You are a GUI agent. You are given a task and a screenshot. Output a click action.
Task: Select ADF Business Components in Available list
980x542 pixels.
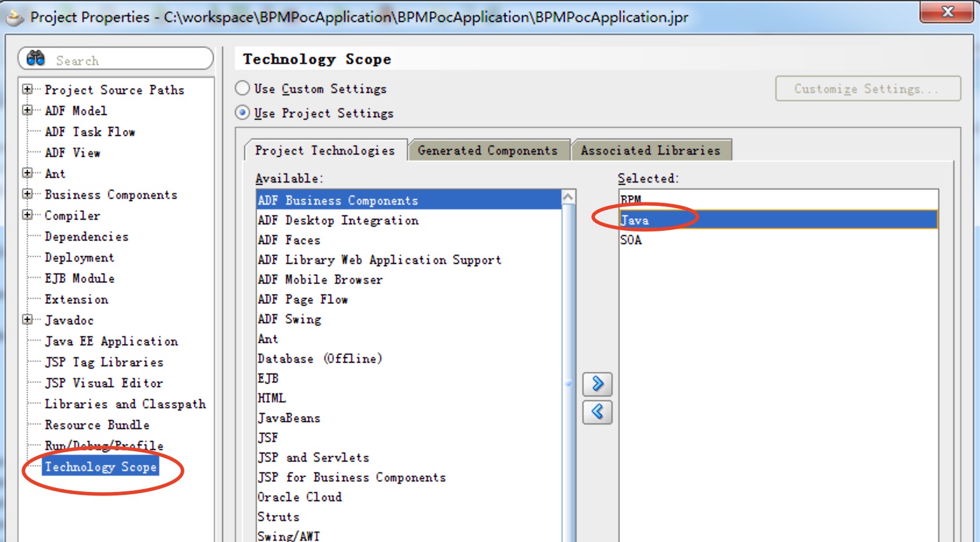point(409,200)
